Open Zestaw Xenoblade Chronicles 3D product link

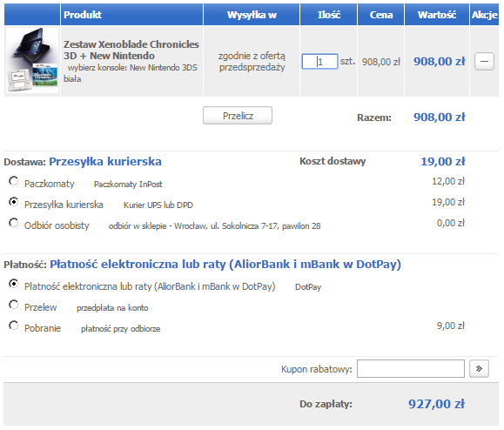(131, 50)
